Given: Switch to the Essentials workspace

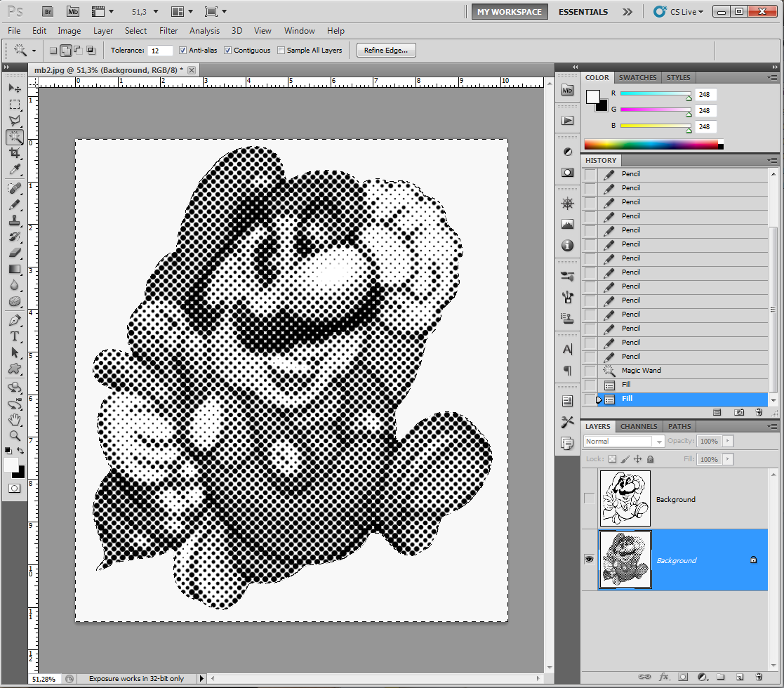Looking at the screenshot, I should click(x=583, y=11).
